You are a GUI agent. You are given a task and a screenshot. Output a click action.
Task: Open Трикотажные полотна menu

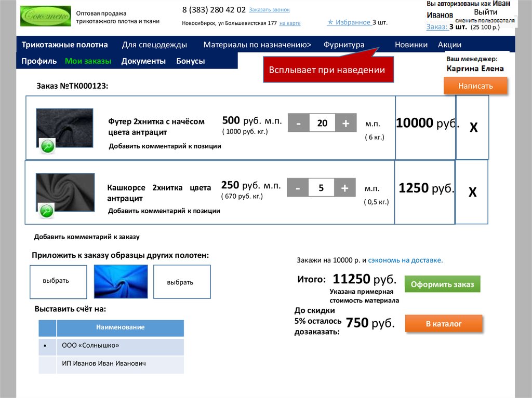[64, 45]
